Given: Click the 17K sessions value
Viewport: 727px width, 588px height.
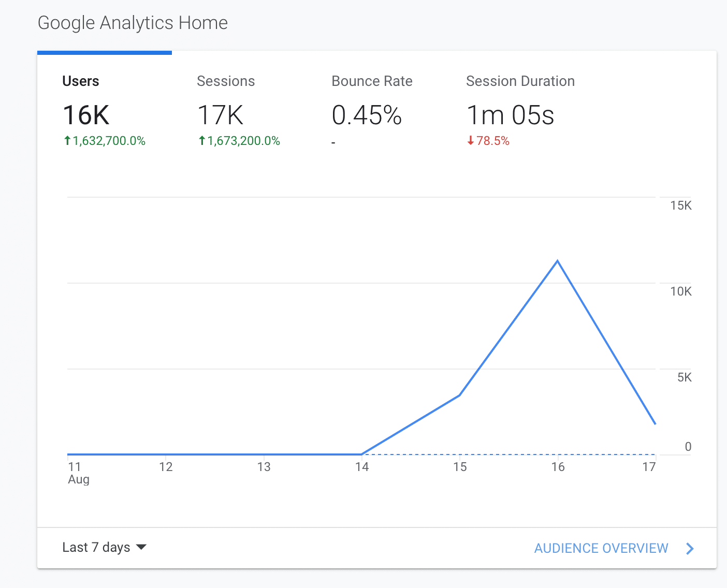Looking at the screenshot, I should pyautogui.click(x=221, y=115).
